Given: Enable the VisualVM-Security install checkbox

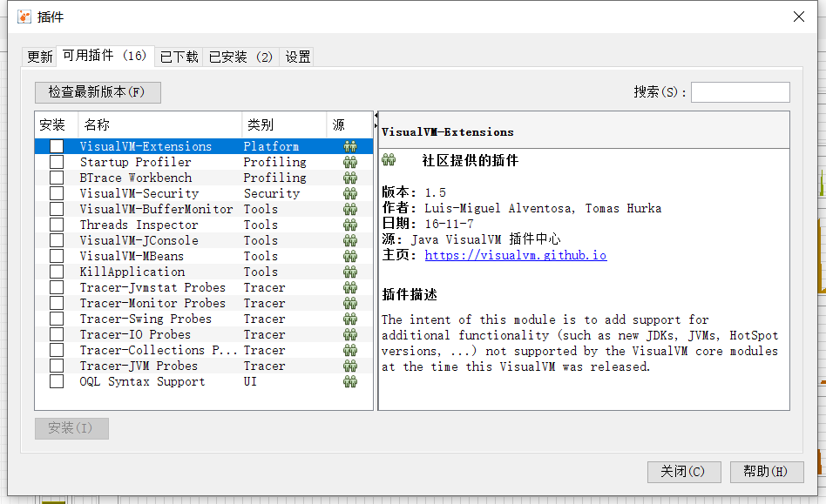Looking at the screenshot, I should [x=57, y=193].
